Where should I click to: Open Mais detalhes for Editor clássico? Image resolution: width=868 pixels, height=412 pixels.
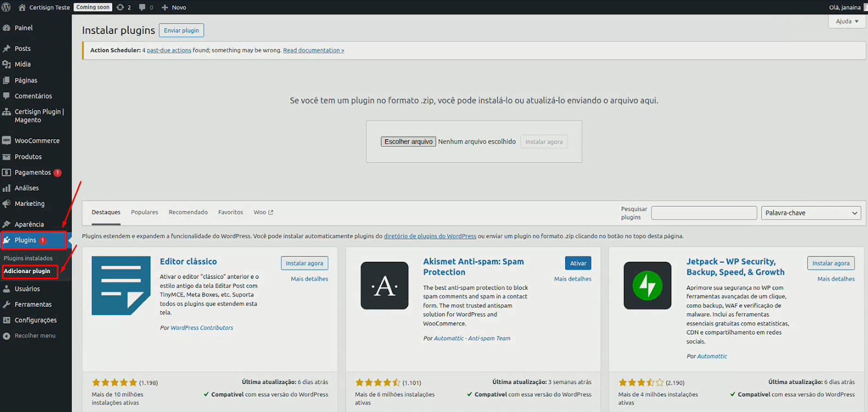[309, 279]
